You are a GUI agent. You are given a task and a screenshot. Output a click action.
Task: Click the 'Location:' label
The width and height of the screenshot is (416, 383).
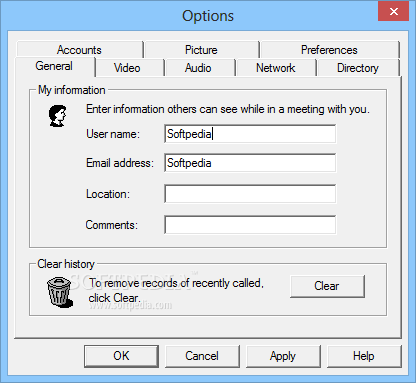coord(108,194)
